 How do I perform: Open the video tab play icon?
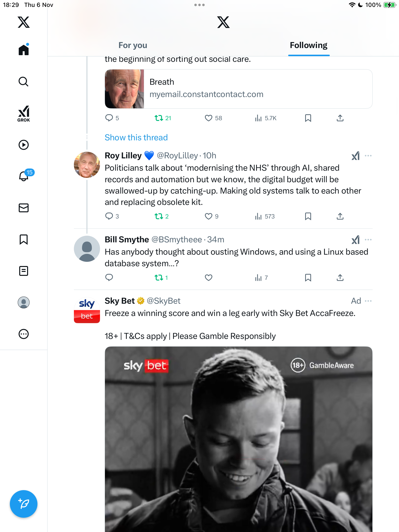(x=24, y=145)
